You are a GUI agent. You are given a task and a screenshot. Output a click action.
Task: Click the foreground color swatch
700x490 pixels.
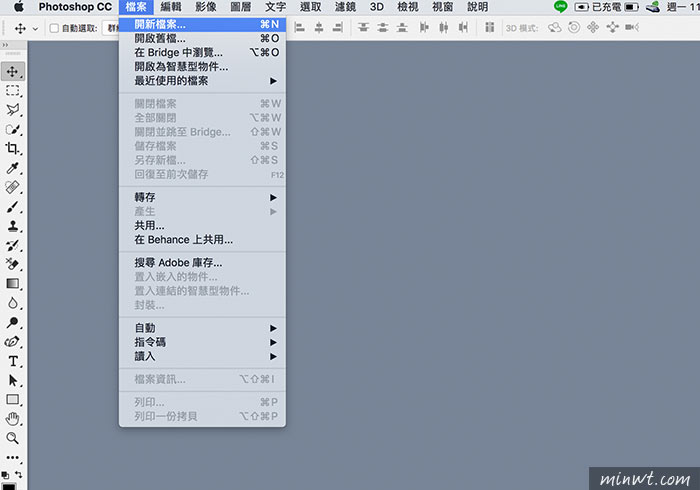point(9,486)
